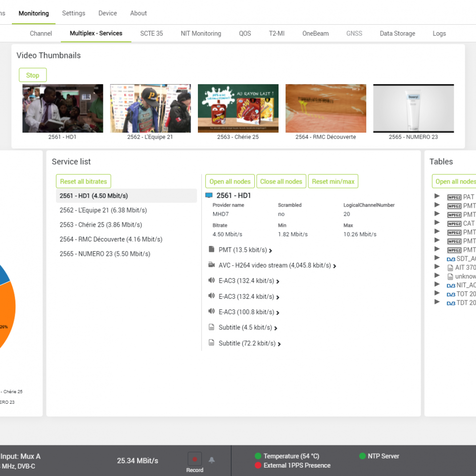This screenshot has width=476, height=476.
Task: Switch to the SCTE 35 tab
Action: point(151,33)
